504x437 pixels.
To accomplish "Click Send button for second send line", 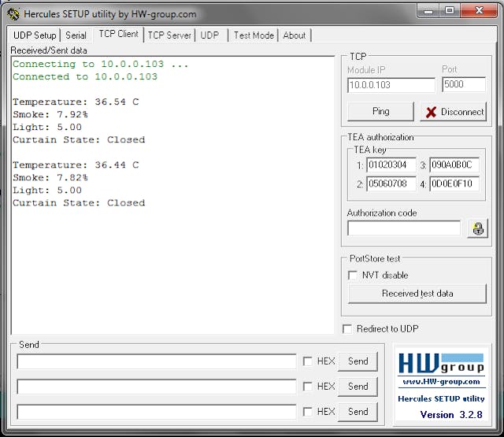I will pos(358,387).
